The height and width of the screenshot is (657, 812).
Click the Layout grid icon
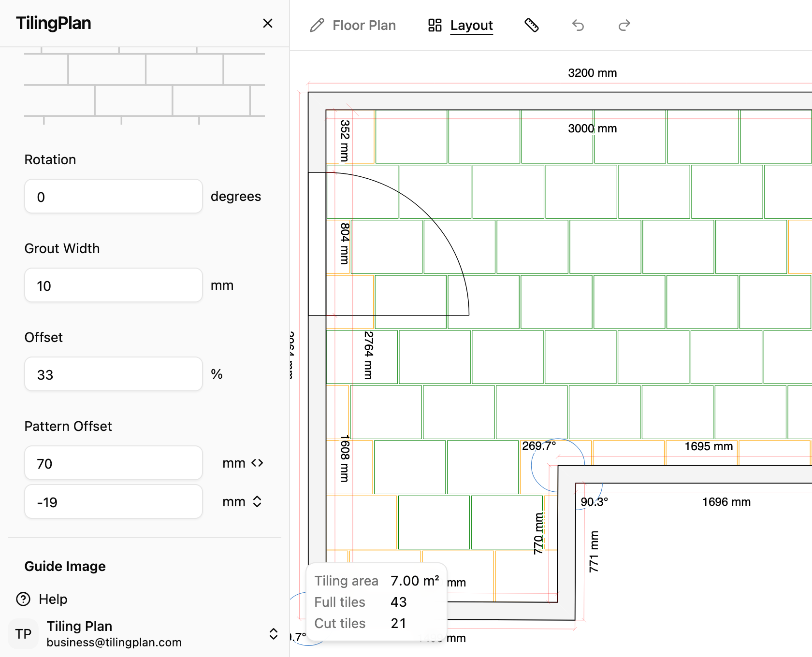coord(435,25)
